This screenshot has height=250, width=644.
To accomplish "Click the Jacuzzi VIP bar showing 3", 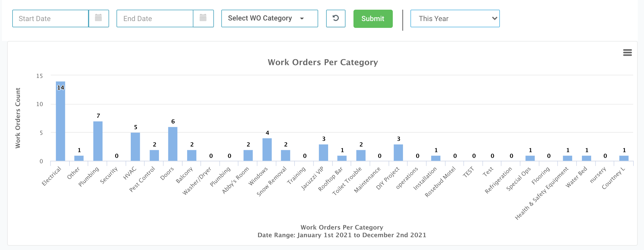I will pyautogui.click(x=323, y=153).
